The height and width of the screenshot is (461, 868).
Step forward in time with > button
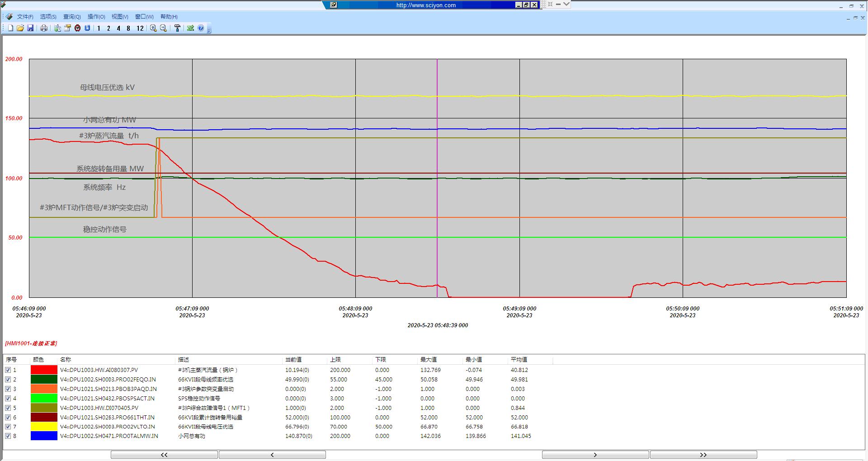(x=595, y=455)
